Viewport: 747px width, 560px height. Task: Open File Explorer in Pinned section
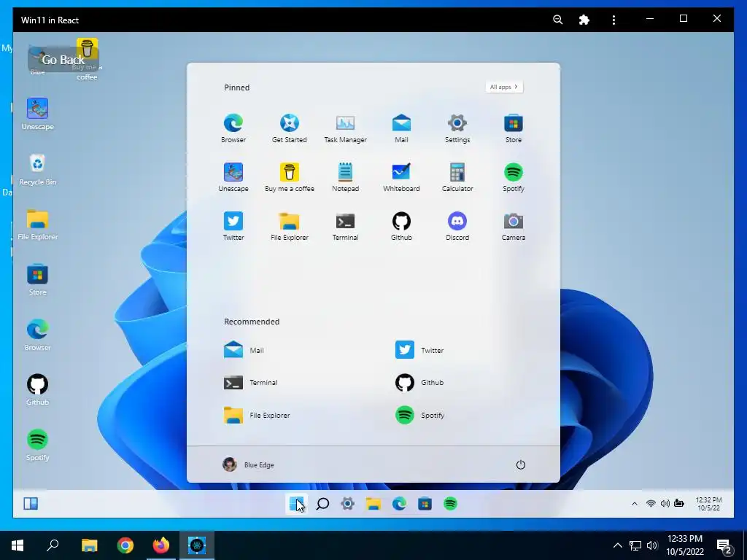click(x=289, y=226)
